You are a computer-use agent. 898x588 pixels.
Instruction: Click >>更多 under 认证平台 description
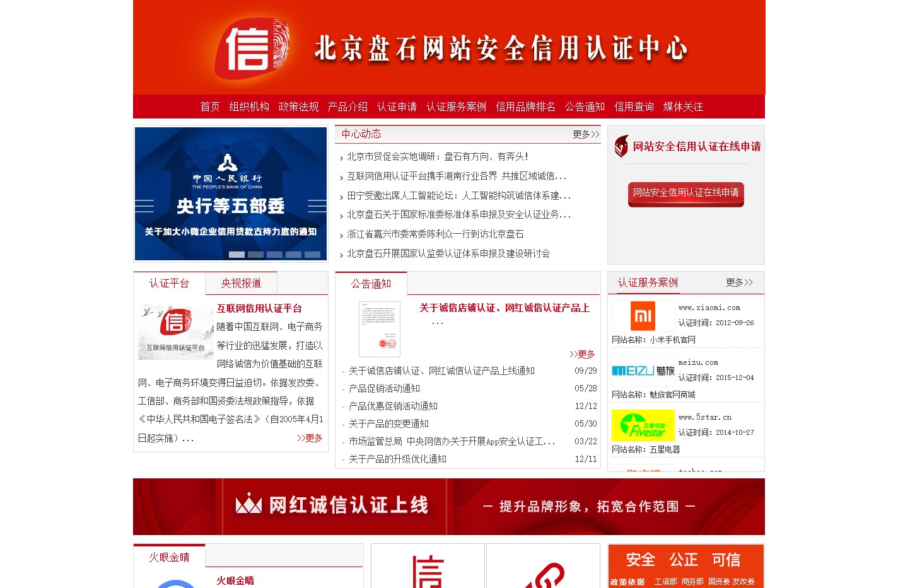[310, 438]
